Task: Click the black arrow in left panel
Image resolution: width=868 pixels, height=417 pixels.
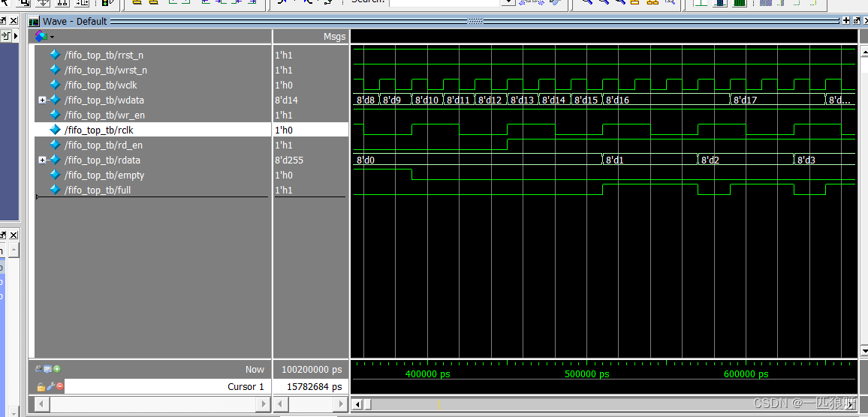Action: click(x=16, y=36)
